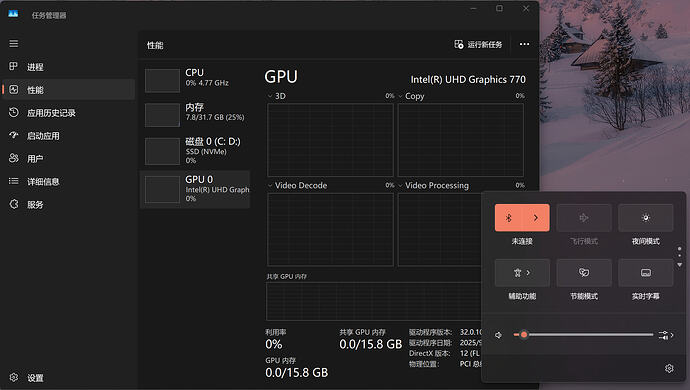Image resolution: width=690 pixels, height=390 pixels.
Task: Toggle 飞行模式 airplane mode
Action: [x=584, y=217]
